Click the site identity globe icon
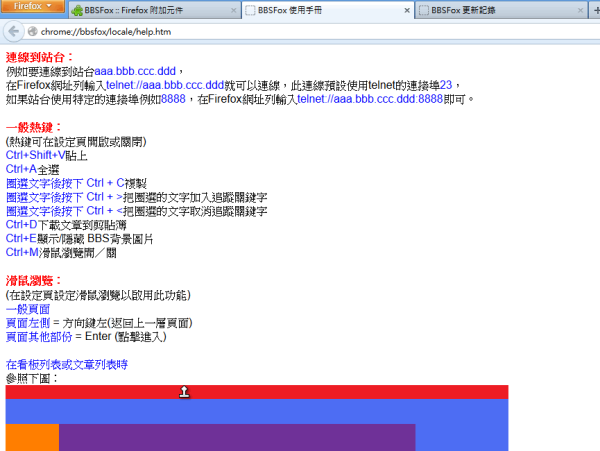 [33, 32]
